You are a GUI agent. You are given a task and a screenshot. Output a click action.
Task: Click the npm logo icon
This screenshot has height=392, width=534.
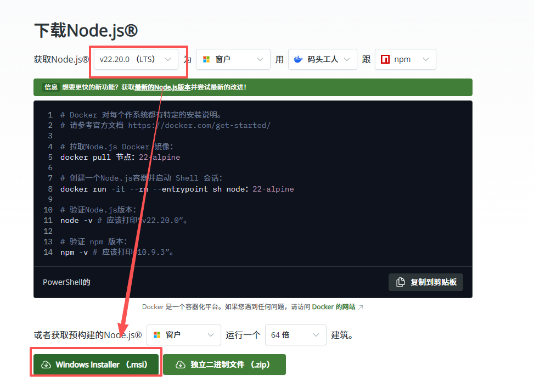tap(385, 59)
